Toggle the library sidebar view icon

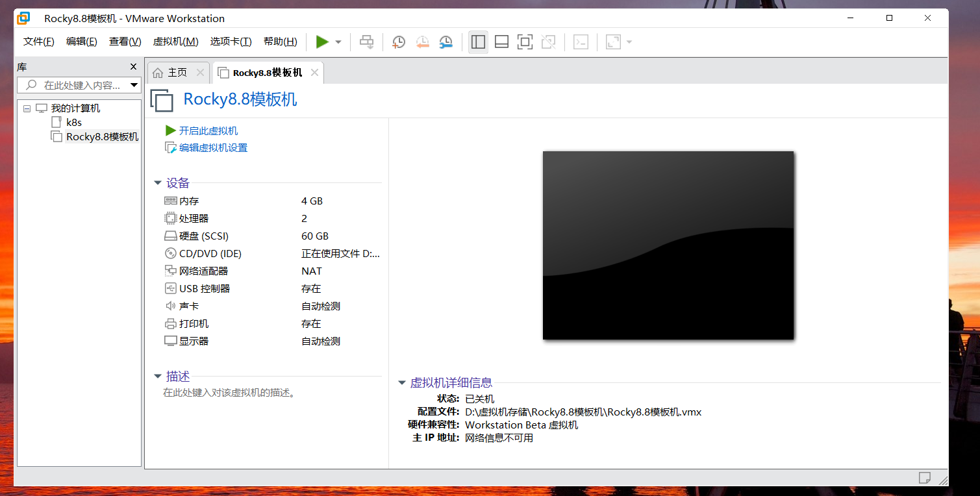pyautogui.click(x=478, y=42)
